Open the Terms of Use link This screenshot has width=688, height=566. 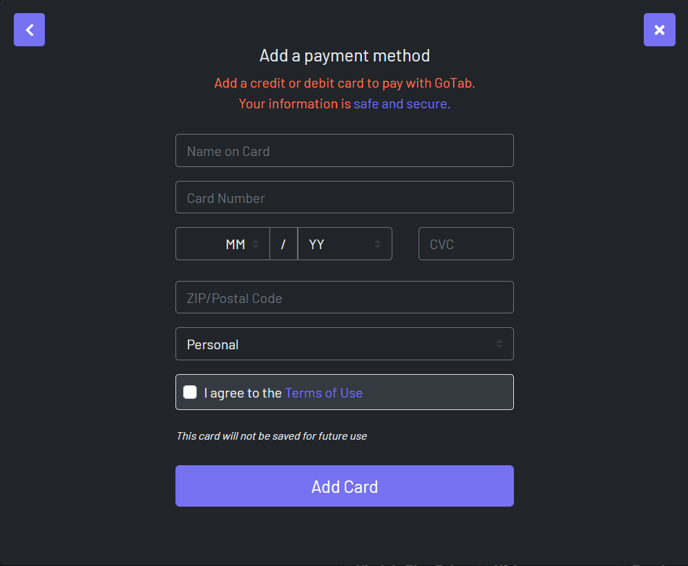tap(324, 393)
